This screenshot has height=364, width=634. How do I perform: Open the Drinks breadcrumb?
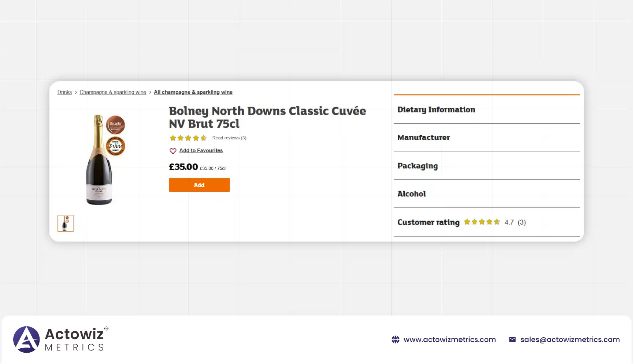64,92
